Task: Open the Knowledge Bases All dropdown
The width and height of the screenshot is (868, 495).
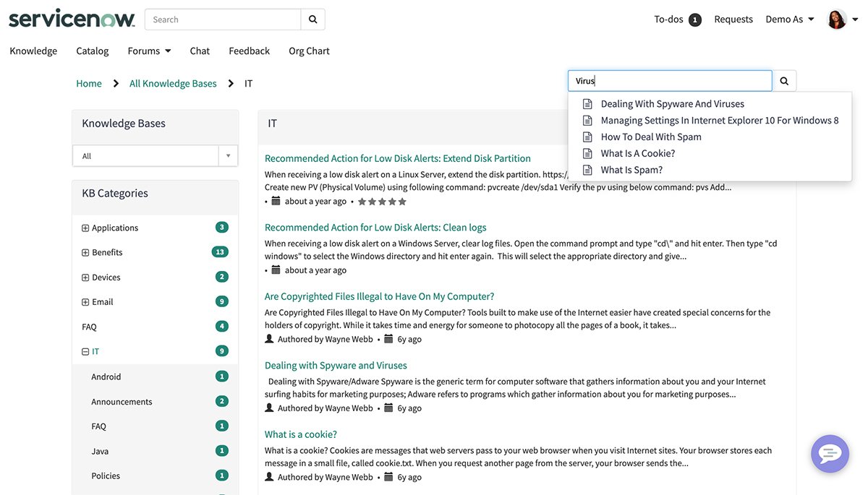Action: 156,156
